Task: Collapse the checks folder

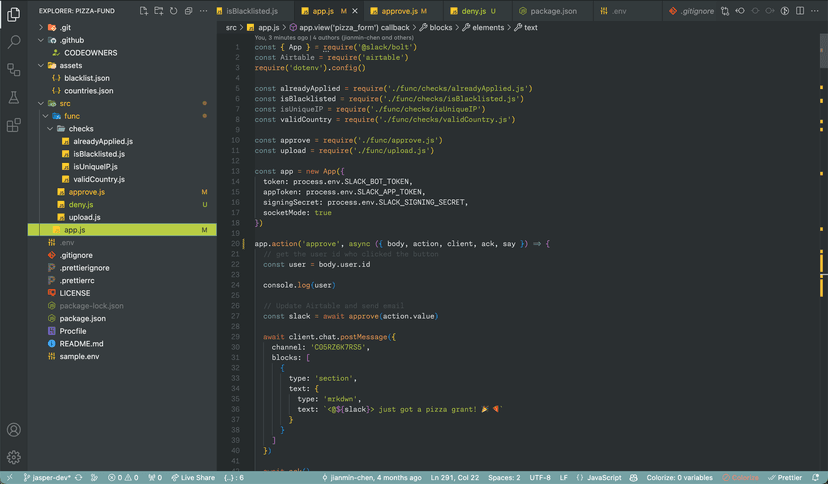Action: point(81,129)
